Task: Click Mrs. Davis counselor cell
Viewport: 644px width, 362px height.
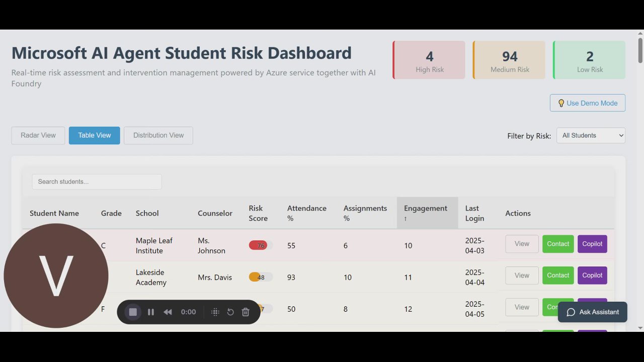Action: coord(215,277)
